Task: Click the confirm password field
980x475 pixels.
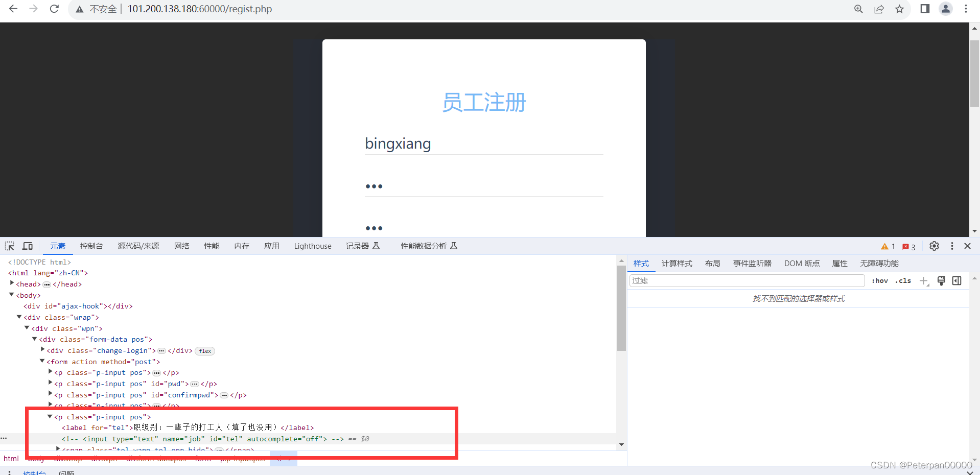Action: pyautogui.click(x=484, y=228)
